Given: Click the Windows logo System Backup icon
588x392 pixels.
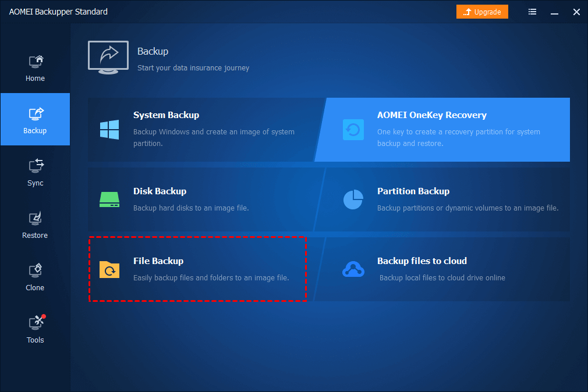Looking at the screenshot, I should point(109,129).
